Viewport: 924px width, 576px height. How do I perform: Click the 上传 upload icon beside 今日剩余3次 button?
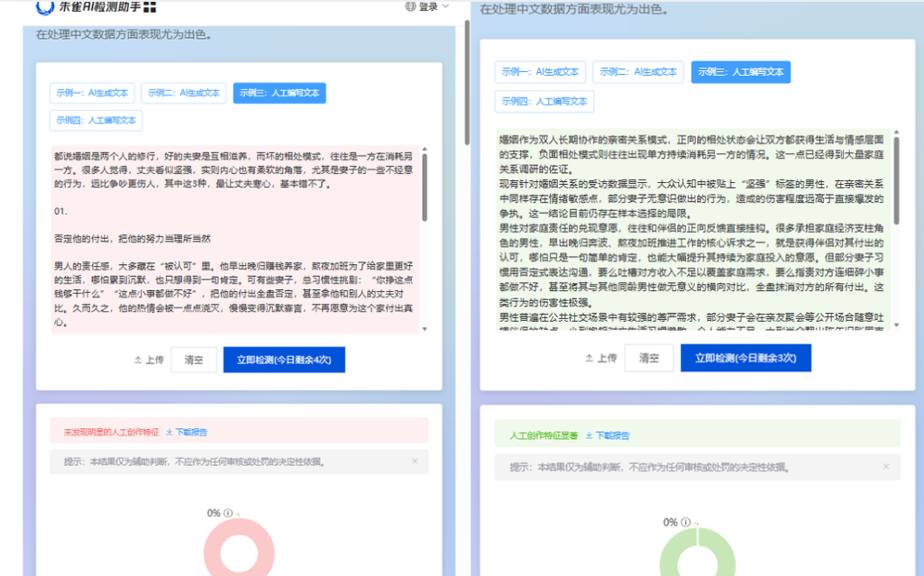pos(590,358)
